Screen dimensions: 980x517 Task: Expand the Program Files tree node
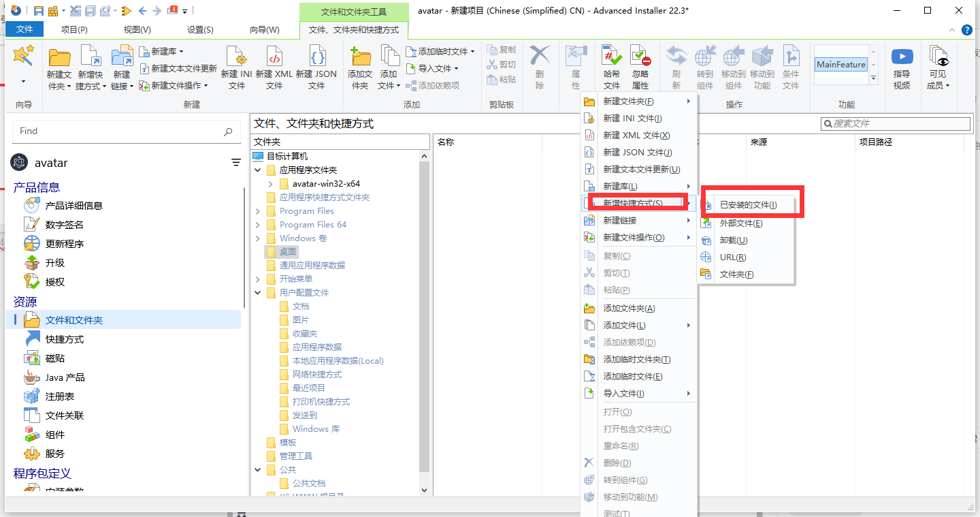tap(257, 210)
